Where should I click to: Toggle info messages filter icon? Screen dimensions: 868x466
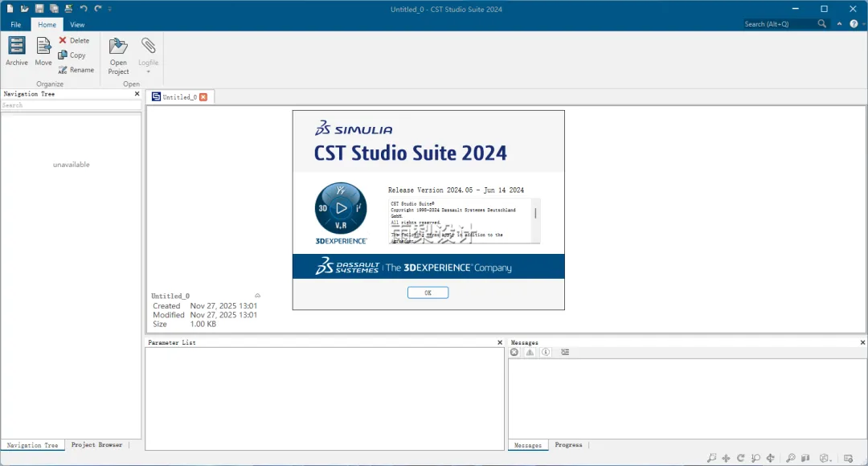coord(546,352)
